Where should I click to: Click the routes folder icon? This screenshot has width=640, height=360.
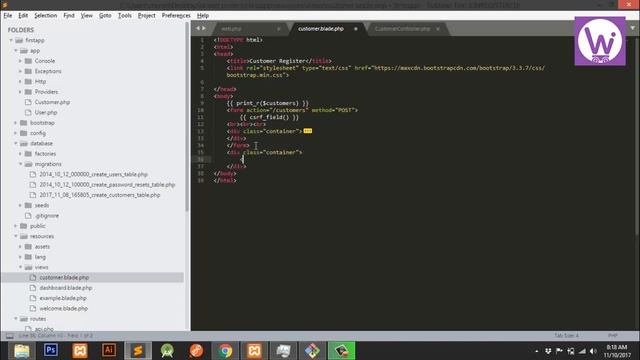tap(24, 319)
